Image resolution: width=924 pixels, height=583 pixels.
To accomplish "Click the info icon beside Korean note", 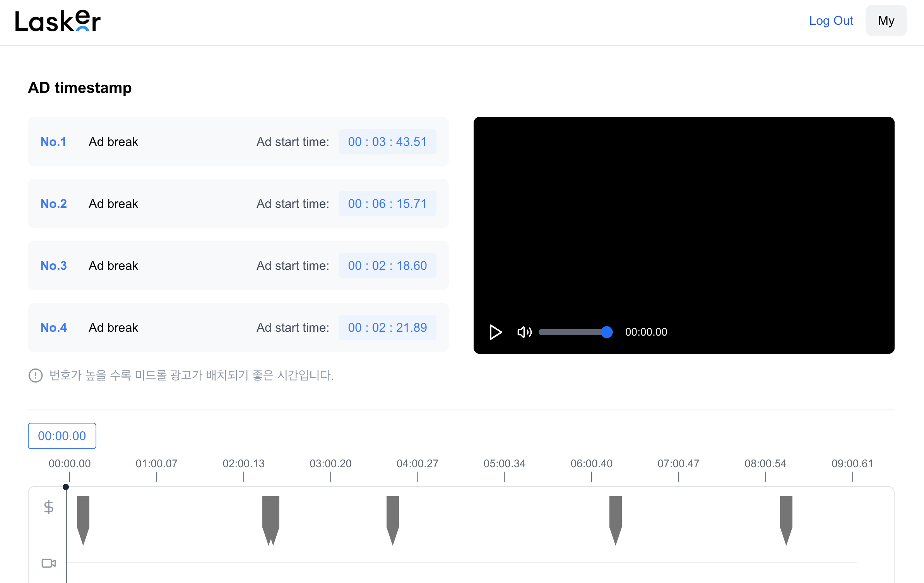I will pos(36,375).
